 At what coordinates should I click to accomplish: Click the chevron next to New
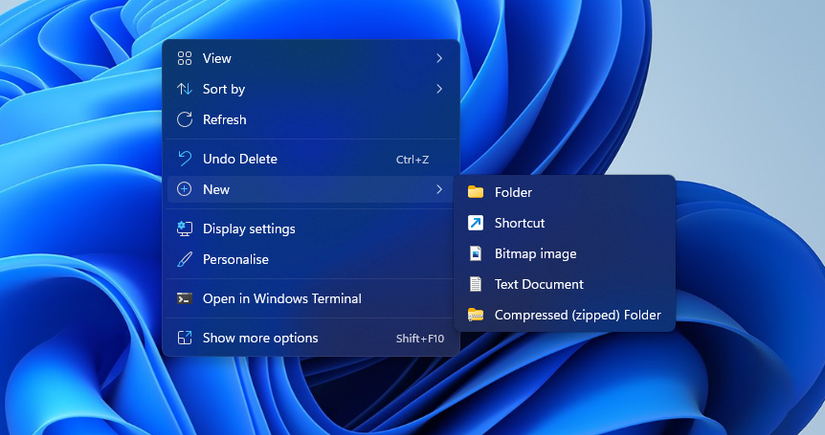(439, 189)
